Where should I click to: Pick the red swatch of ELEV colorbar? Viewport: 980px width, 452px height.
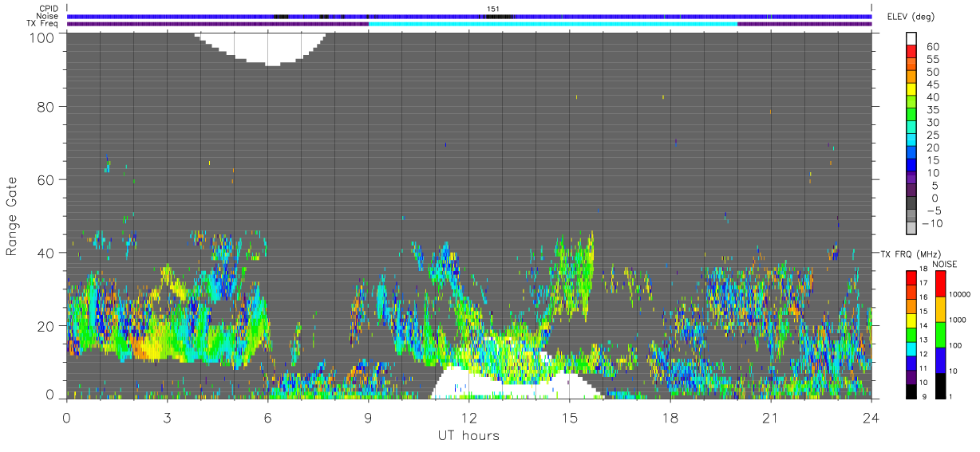[911, 52]
